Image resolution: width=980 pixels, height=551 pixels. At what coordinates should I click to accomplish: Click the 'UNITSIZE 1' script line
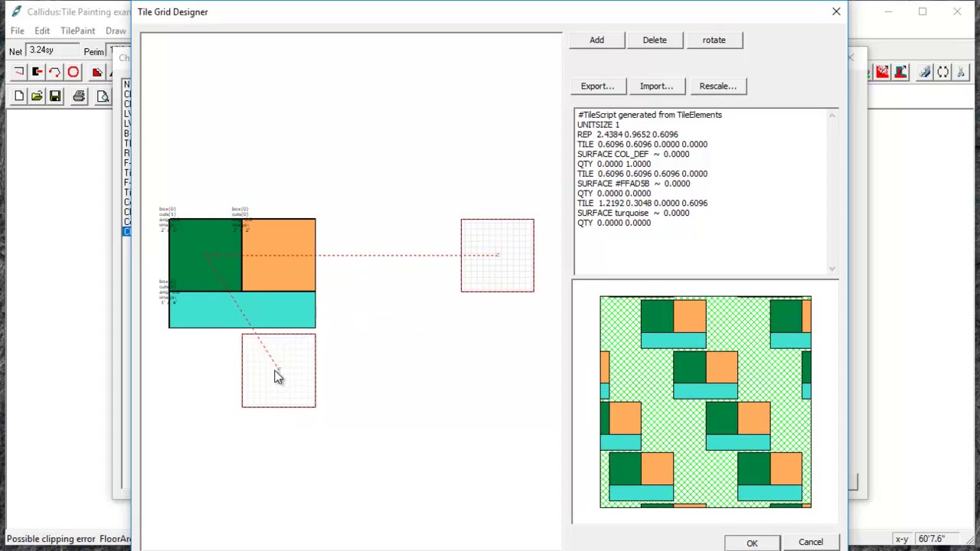click(598, 125)
